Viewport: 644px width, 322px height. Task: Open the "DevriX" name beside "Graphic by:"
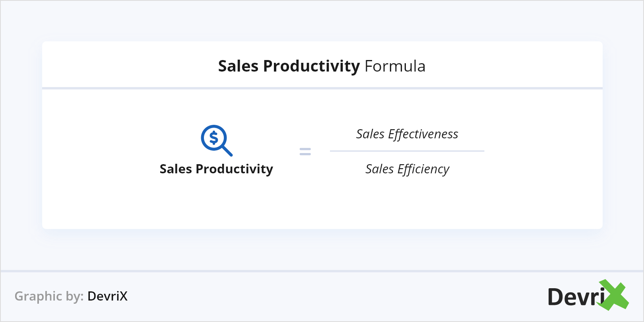107,296
